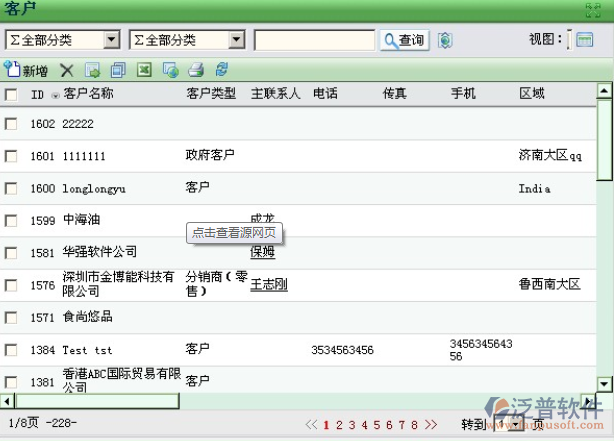Click the vertical scrollbar up arrow
The image size is (614, 441).
(604, 91)
